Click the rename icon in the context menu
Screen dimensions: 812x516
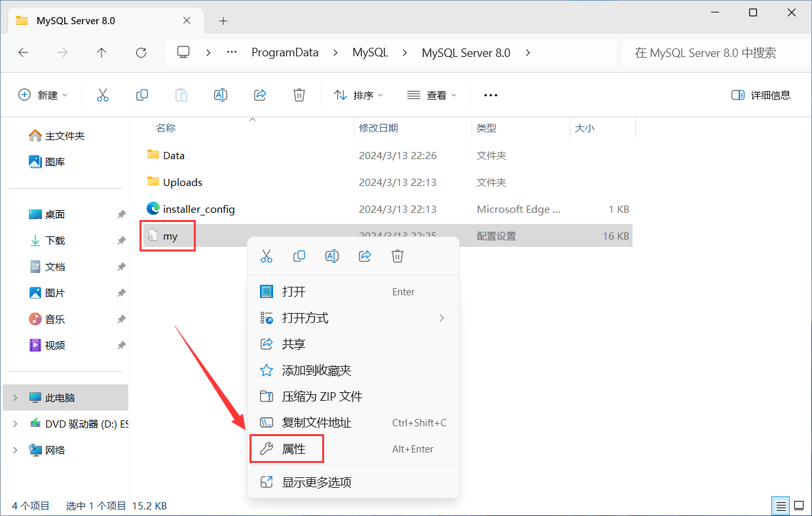(x=332, y=256)
